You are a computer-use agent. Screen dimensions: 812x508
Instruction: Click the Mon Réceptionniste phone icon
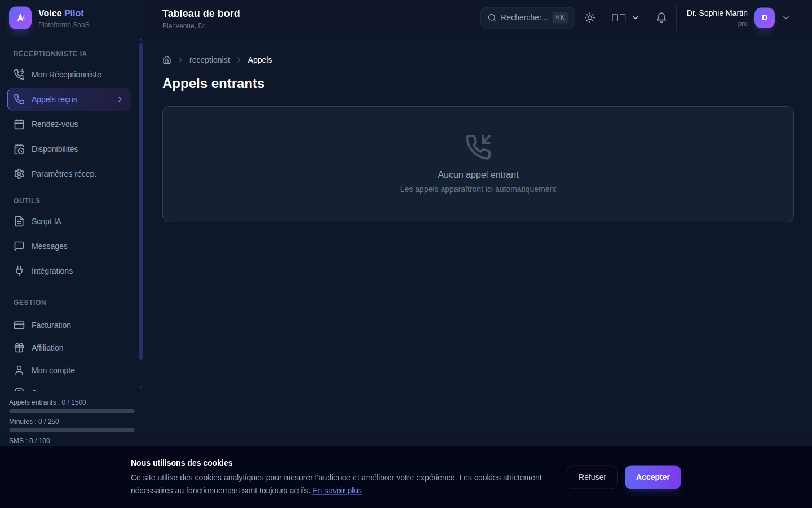click(x=19, y=75)
